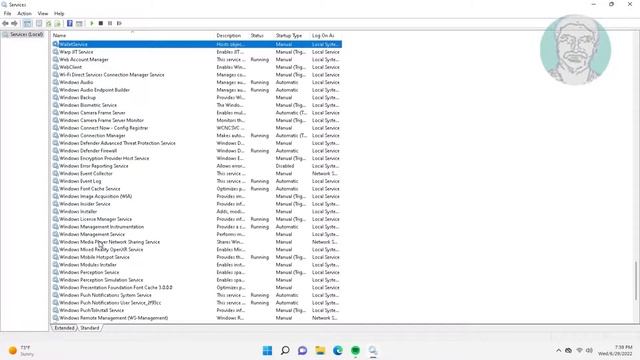Image resolution: width=640 pixels, height=360 pixels.
Task: Open the weather widget on the taskbar
Action: pyautogui.click(x=20, y=351)
